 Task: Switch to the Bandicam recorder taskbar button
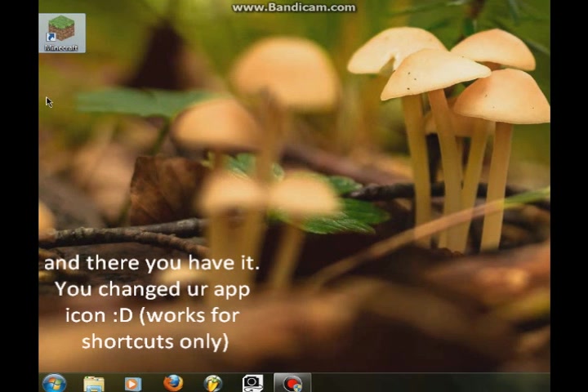292,383
